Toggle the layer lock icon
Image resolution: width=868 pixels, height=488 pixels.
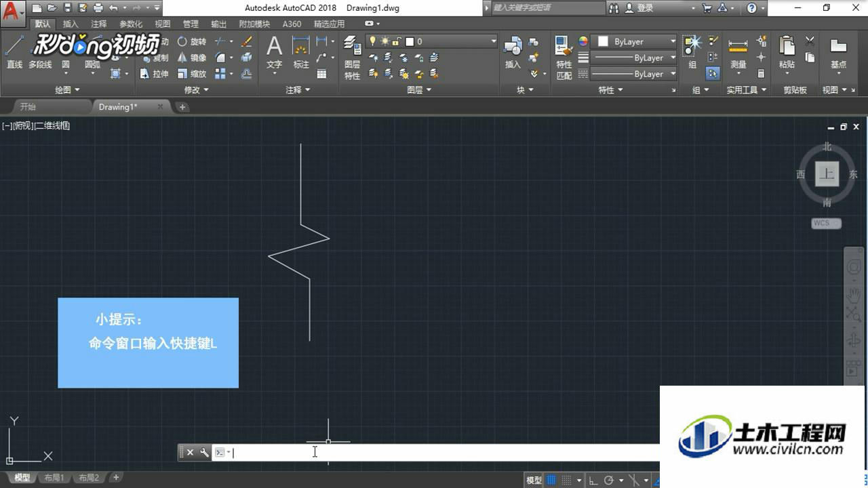click(x=397, y=41)
